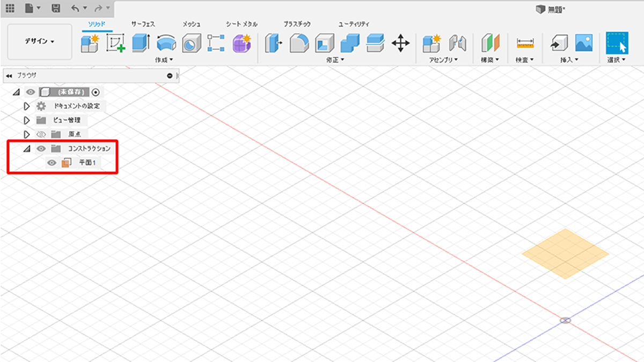
Task: Open the dropdown arrow beside File icon
Action: click(38, 9)
